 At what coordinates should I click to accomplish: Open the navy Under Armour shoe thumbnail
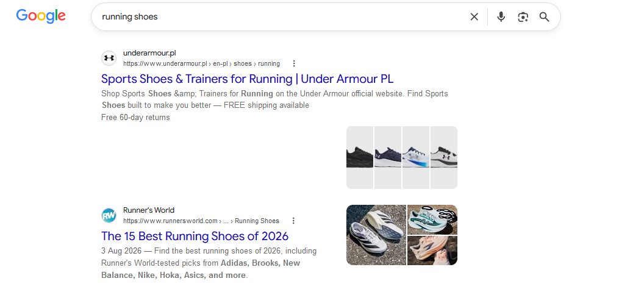click(388, 157)
